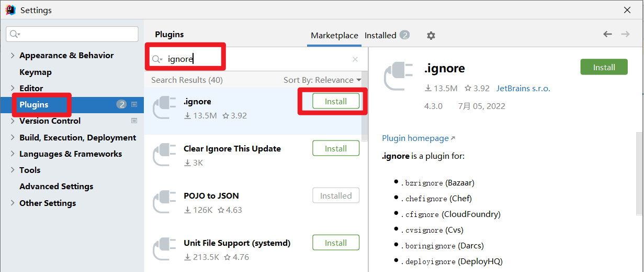Select Keymap in the settings tree
The height and width of the screenshot is (272, 644).
click(36, 72)
